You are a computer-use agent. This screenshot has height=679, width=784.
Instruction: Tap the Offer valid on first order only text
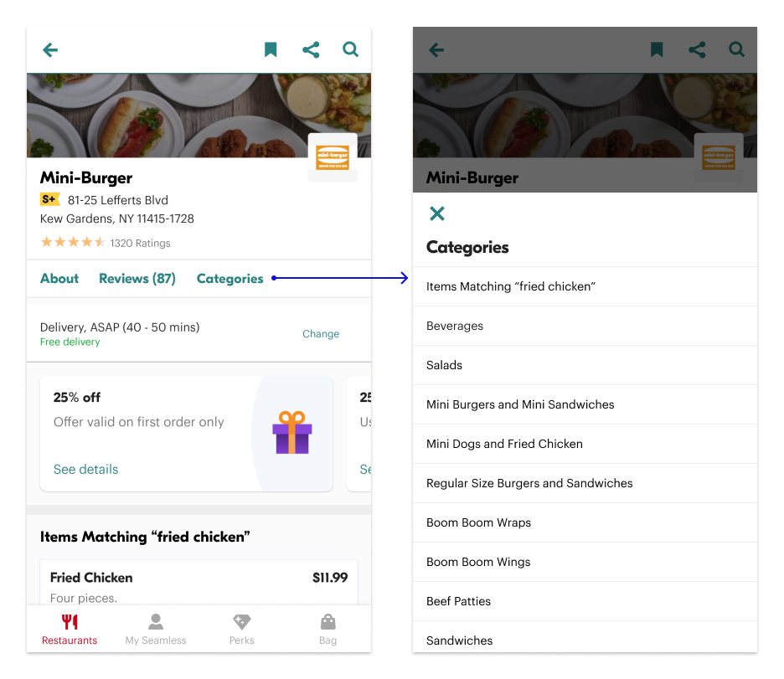(x=139, y=422)
